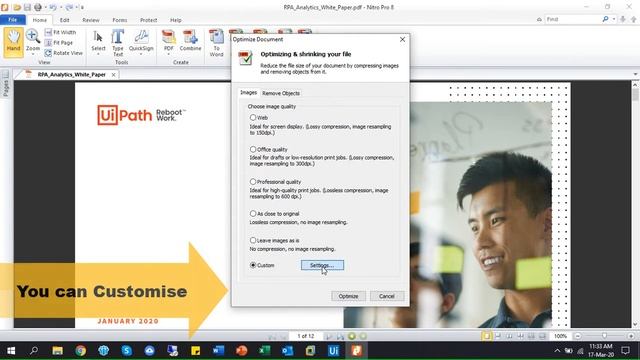
Task: Switch to the Review ribbon tab
Action: 91,20
